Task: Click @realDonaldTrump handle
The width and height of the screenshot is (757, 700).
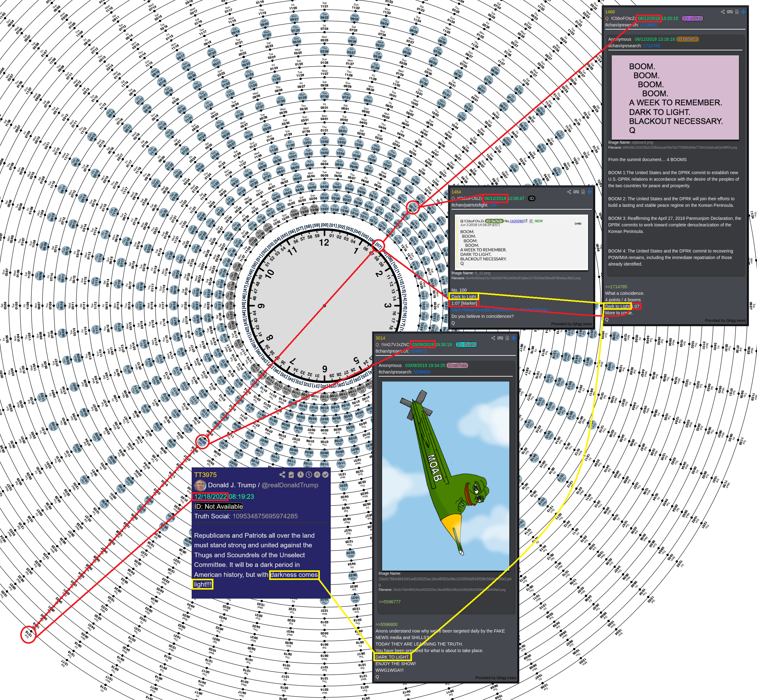Action: pyautogui.click(x=290, y=485)
